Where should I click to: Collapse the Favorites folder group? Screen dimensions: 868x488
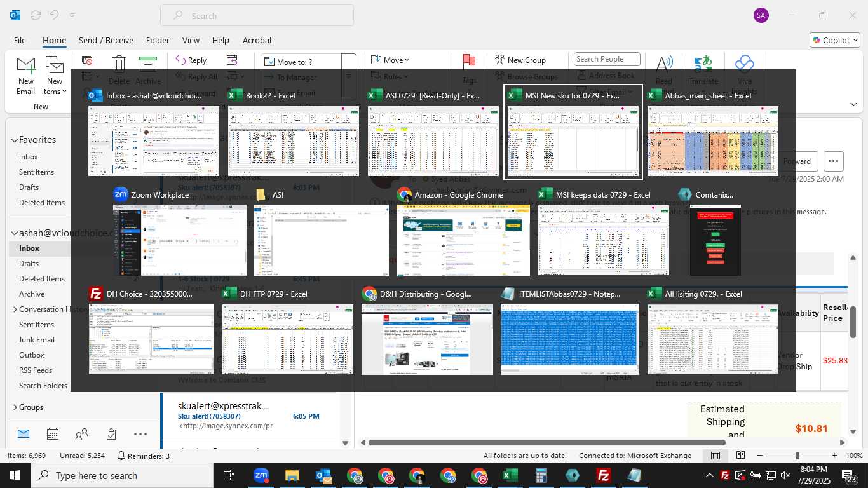pos(14,140)
